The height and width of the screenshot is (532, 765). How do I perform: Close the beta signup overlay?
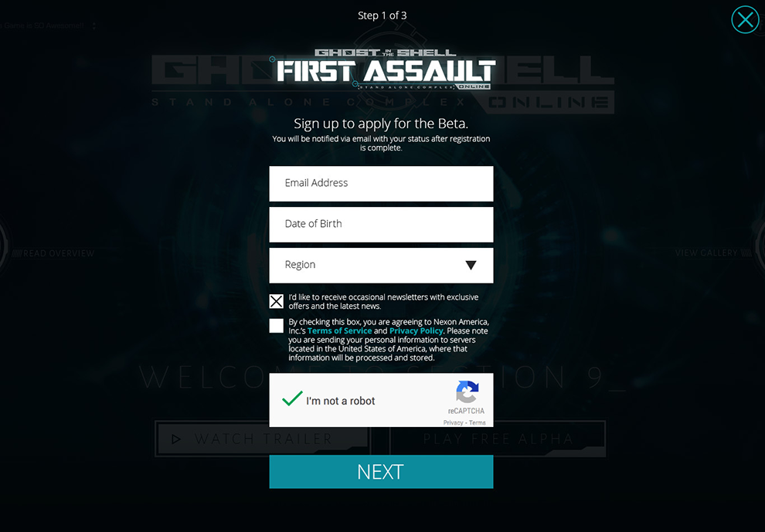[x=745, y=19]
